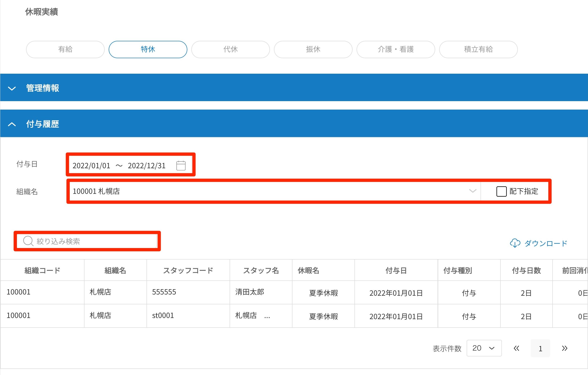This screenshot has width=588, height=375.
Task: Click page number 1 button
Action: click(540, 348)
